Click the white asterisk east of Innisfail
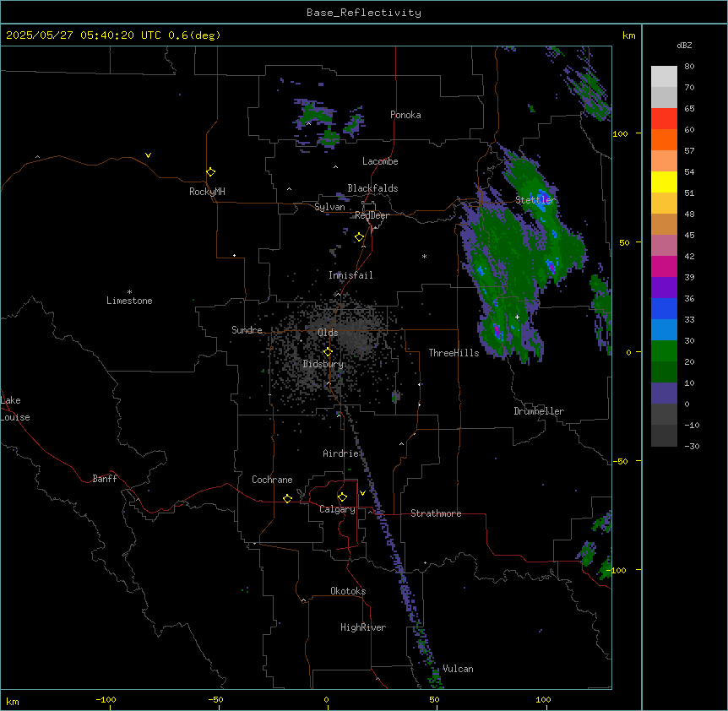 [424, 256]
